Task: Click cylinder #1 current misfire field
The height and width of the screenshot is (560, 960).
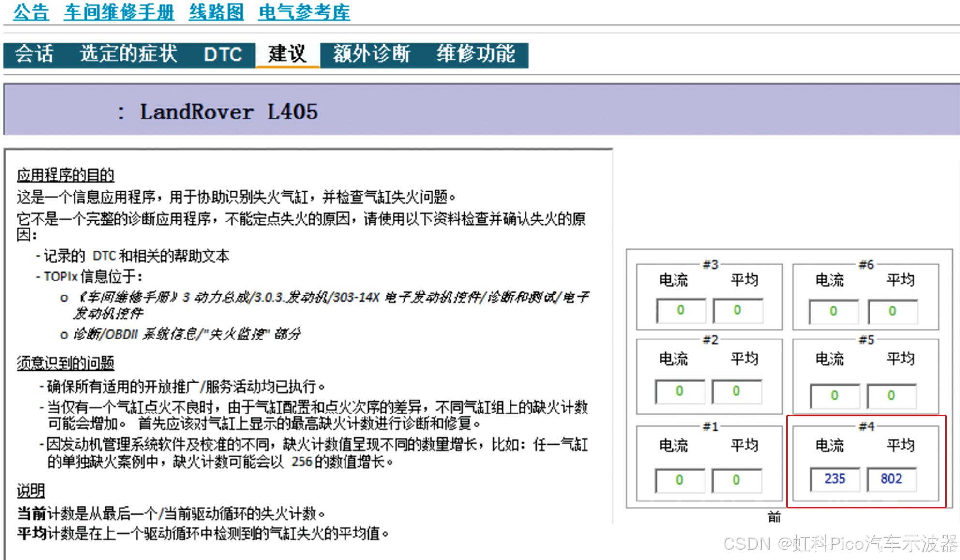Action: [679, 480]
